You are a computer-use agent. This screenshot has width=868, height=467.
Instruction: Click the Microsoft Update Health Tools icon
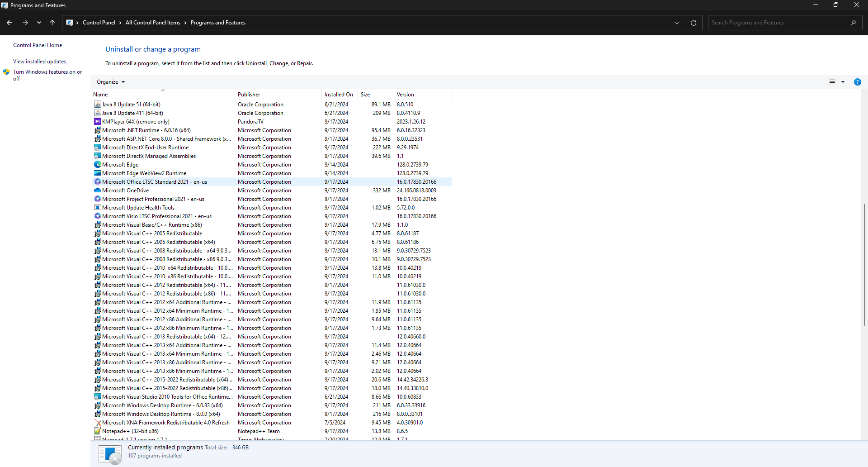pos(97,208)
